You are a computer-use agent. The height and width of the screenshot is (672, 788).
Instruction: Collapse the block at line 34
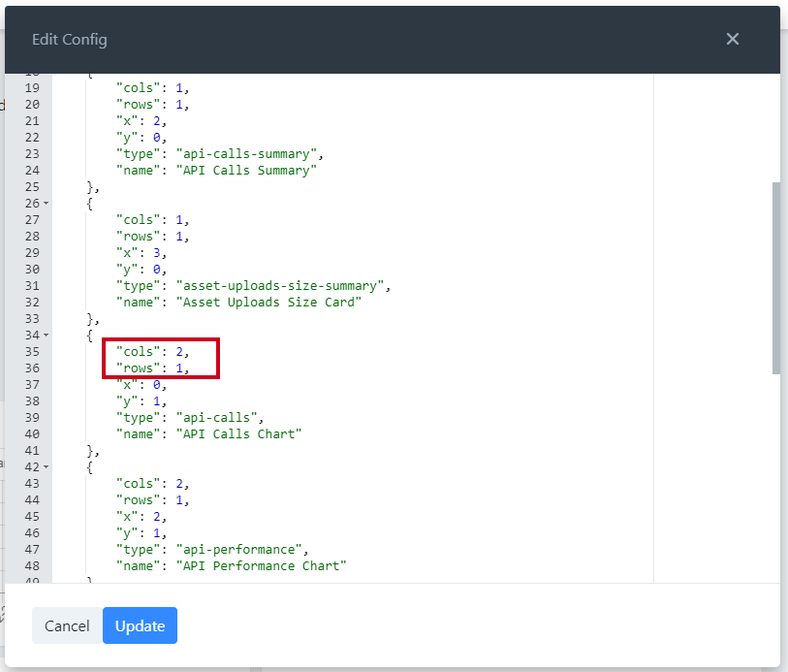[47, 336]
